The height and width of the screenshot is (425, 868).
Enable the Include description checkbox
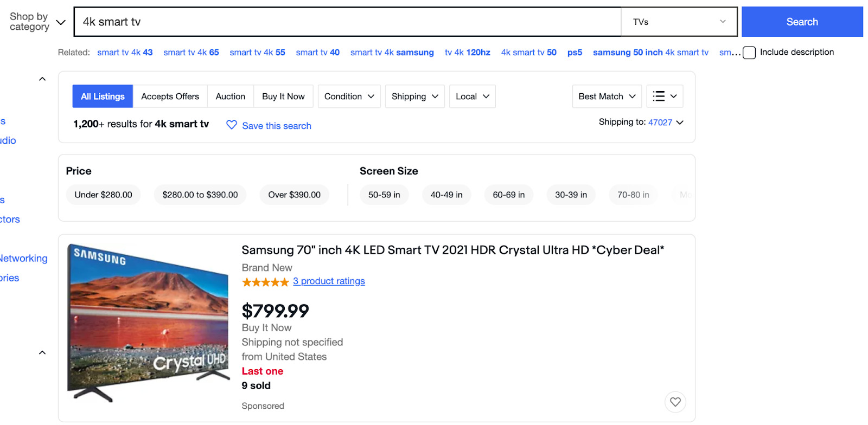749,52
